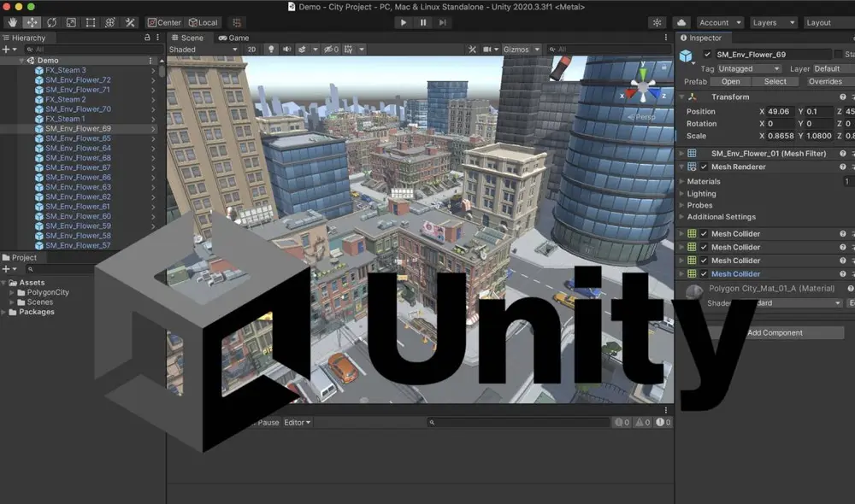The width and height of the screenshot is (855, 504).
Task: Click the prefab Open button
Action: point(731,81)
